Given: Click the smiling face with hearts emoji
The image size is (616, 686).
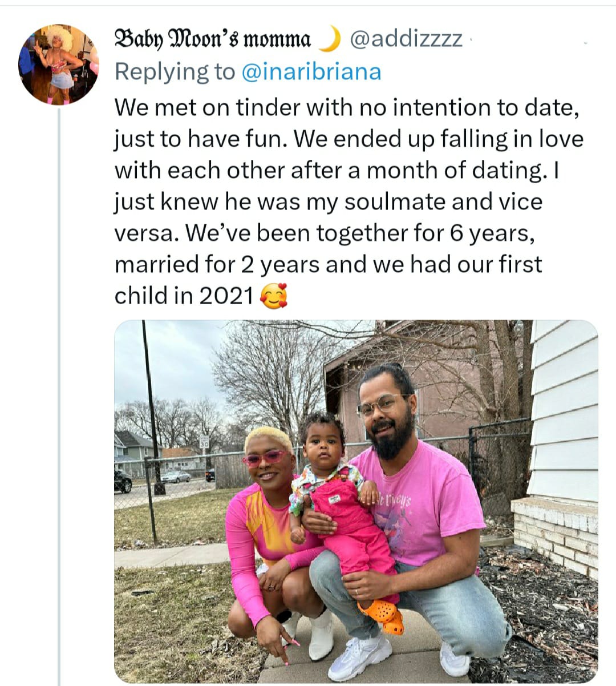Looking at the screenshot, I should pos(274,296).
